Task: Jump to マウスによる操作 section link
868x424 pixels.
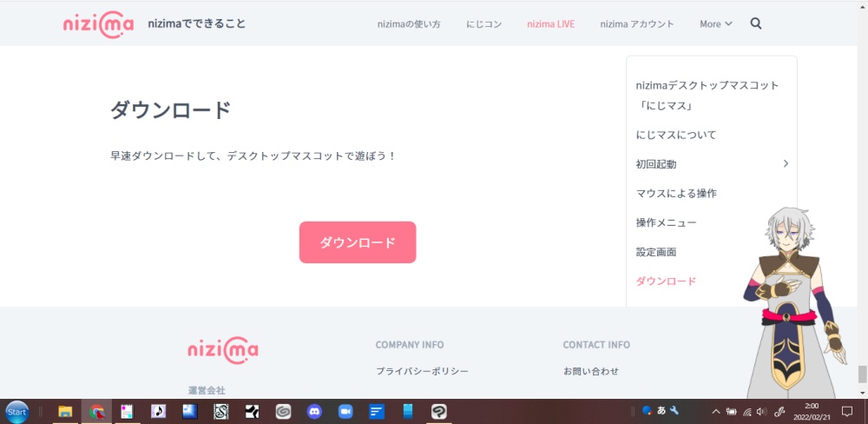Action: pyautogui.click(x=676, y=194)
